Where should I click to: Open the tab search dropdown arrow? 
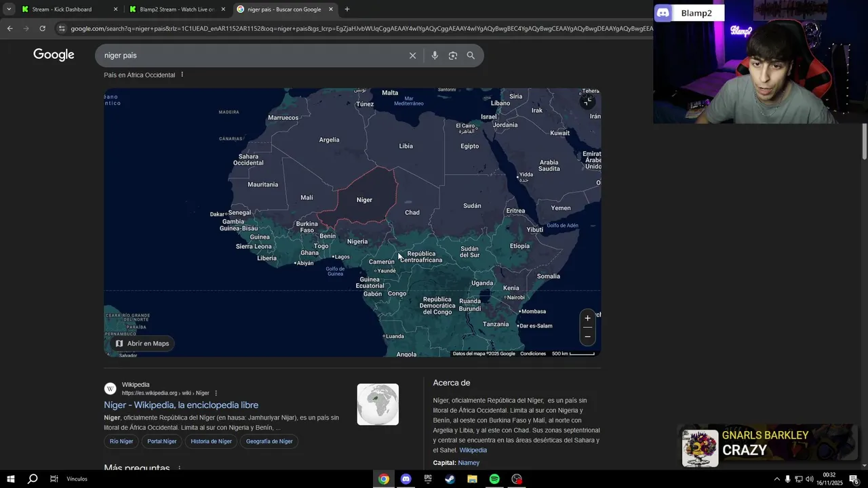click(9, 9)
